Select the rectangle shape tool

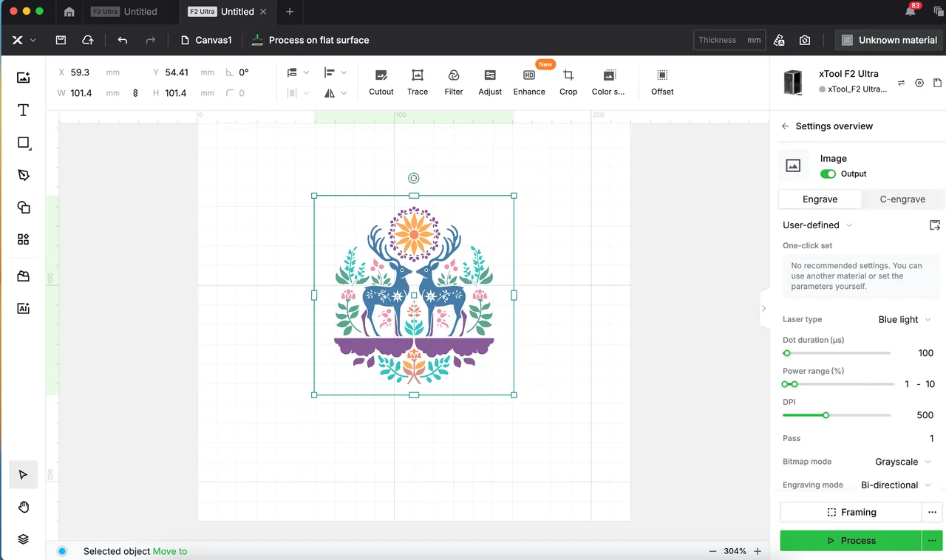[x=23, y=143]
